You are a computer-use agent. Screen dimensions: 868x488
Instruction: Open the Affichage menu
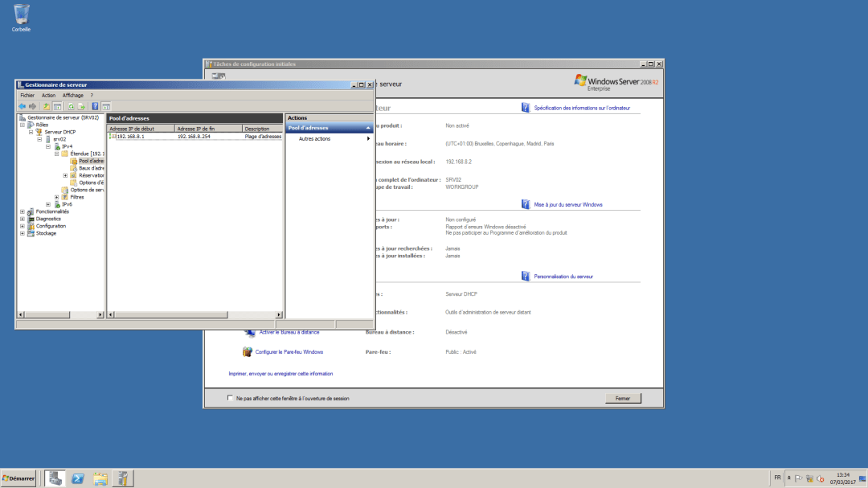tap(74, 95)
